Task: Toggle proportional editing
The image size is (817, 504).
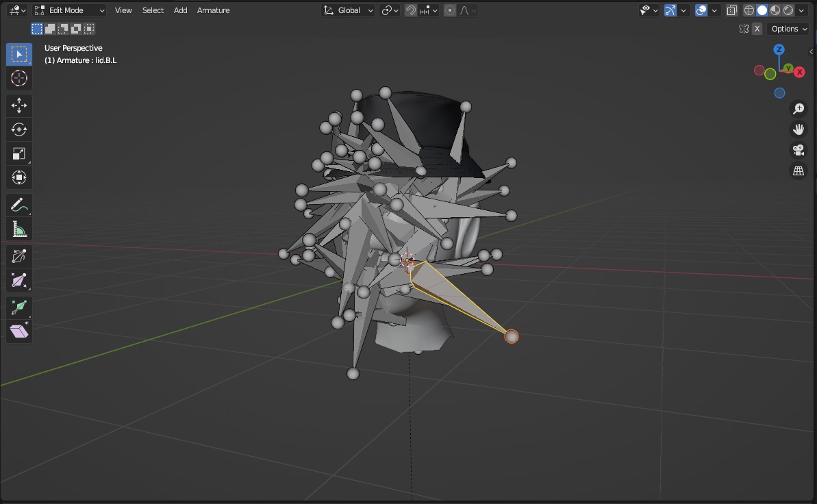Action: (x=450, y=10)
